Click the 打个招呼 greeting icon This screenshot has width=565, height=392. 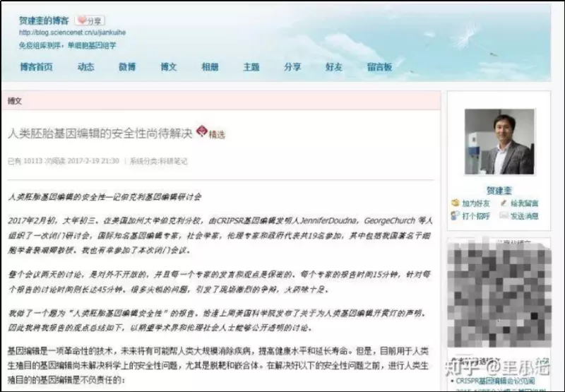coord(456,216)
